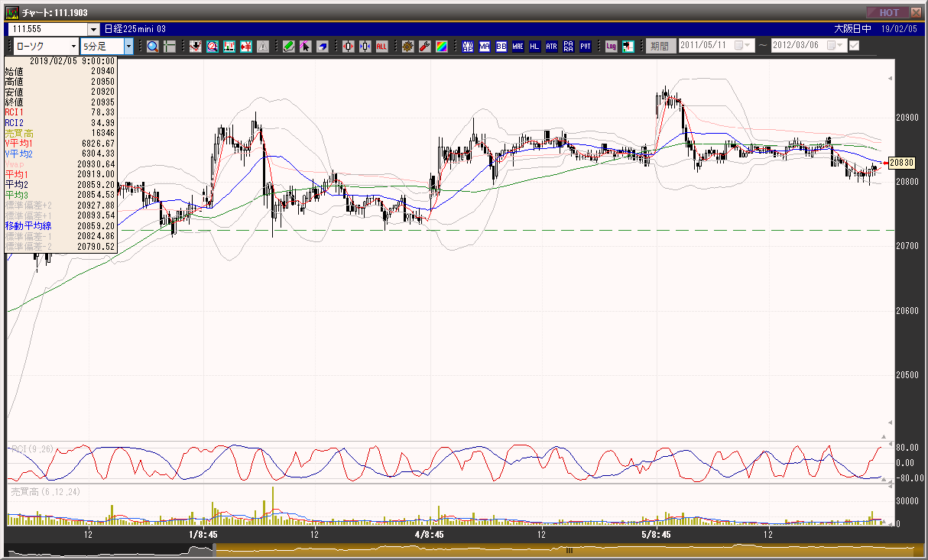
Task: Click the RCI1 value 78.33 row
Action: click(60, 112)
